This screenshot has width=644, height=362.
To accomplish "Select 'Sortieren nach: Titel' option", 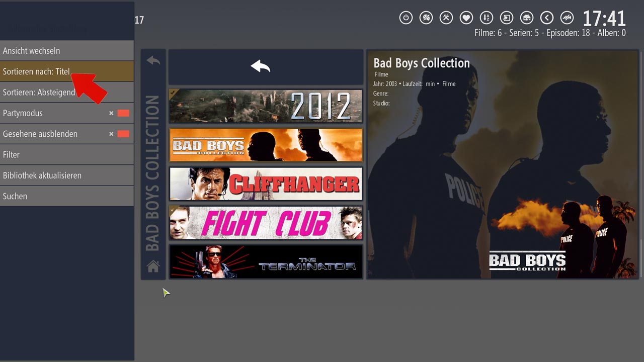I will tap(67, 71).
